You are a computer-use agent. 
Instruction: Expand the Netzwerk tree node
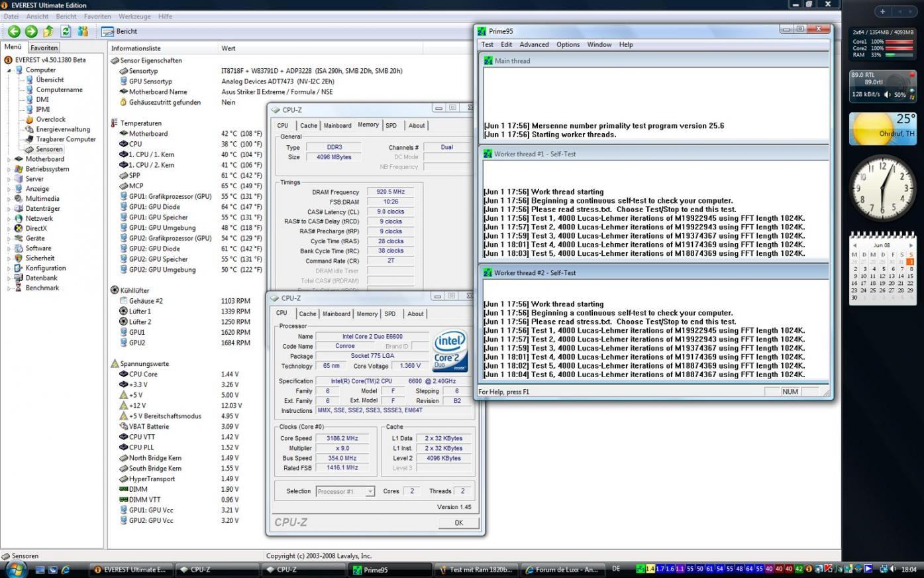pos(9,219)
